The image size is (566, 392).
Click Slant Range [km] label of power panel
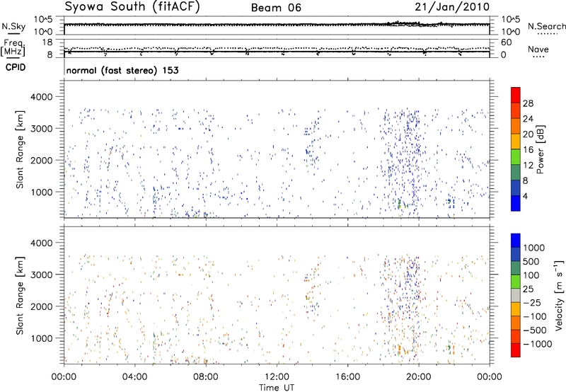20,150
